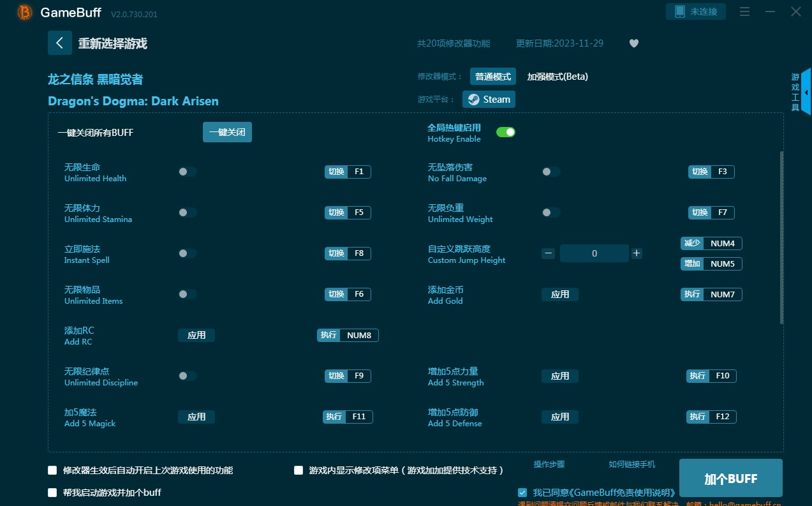Apply Add Gold
Image resolution: width=812 pixels, height=506 pixels.
point(560,294)
